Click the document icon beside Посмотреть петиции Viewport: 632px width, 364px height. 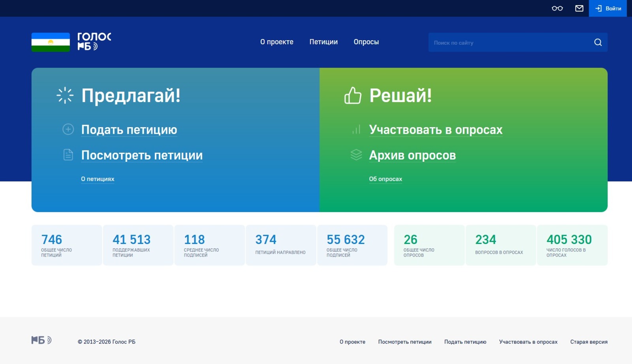[x=68, y=155]
